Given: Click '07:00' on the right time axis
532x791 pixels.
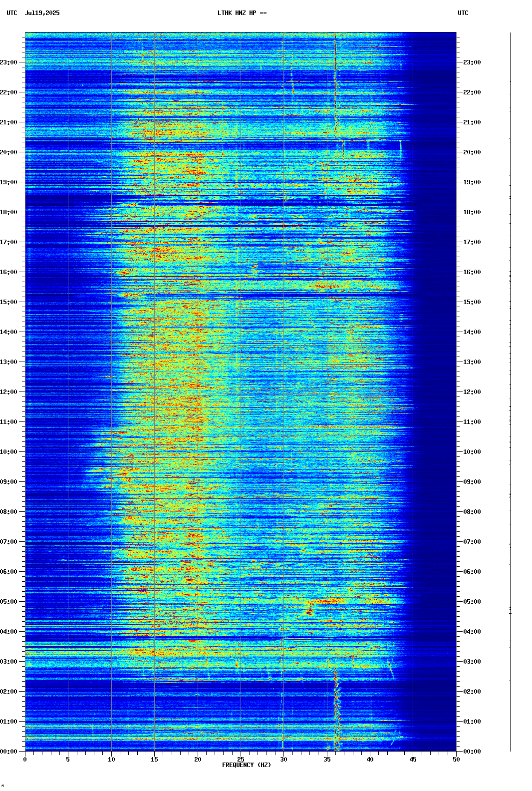Looking at the screenshot, I should [x=472, y=542].
